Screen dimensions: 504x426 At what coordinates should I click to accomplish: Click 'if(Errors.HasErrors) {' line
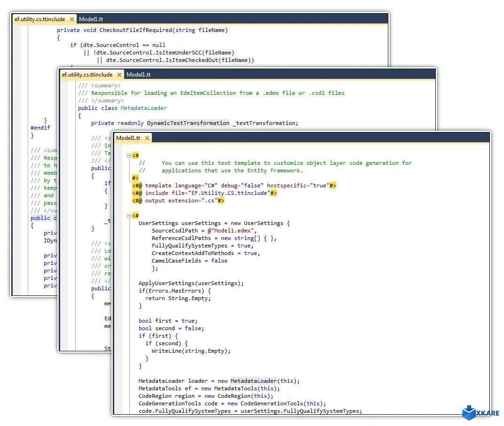click(174, 291)
